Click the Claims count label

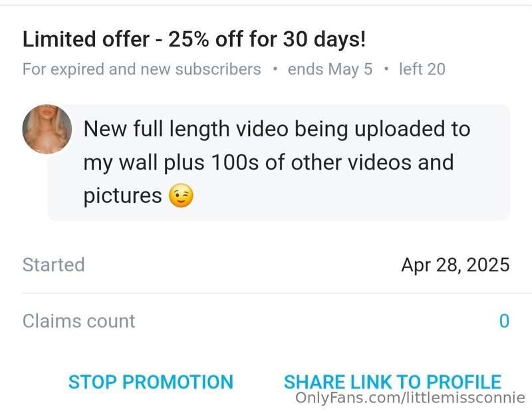pyautogui.click(x=78, y=321)
